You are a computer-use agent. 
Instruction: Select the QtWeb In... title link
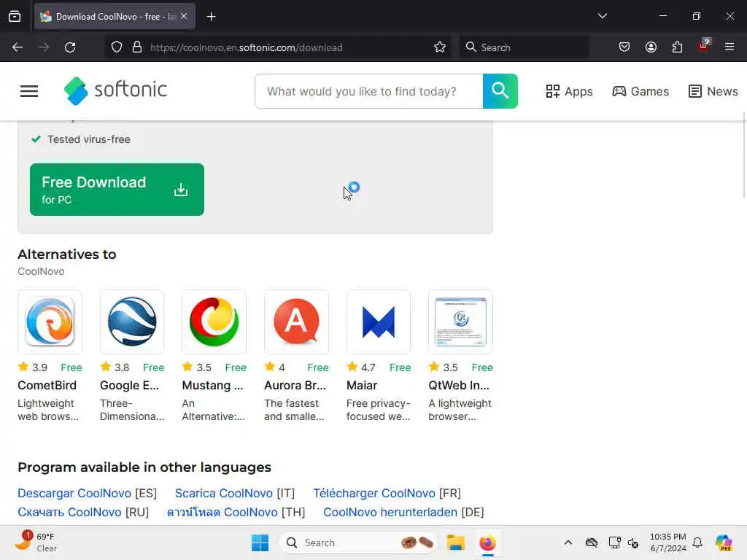coord(459,385)
